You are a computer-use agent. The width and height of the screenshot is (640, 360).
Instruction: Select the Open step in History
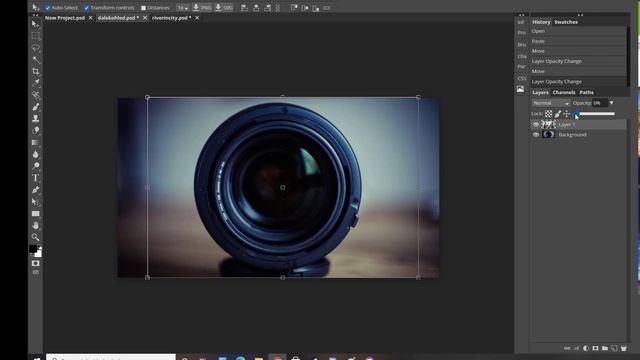pos(578,31)
